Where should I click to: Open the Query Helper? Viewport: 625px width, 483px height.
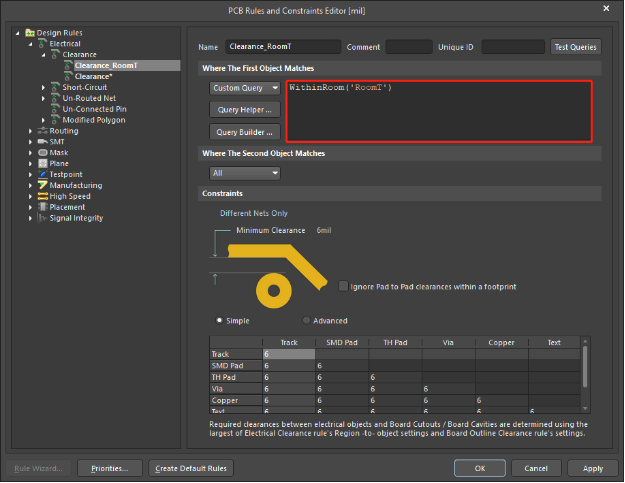245,110
